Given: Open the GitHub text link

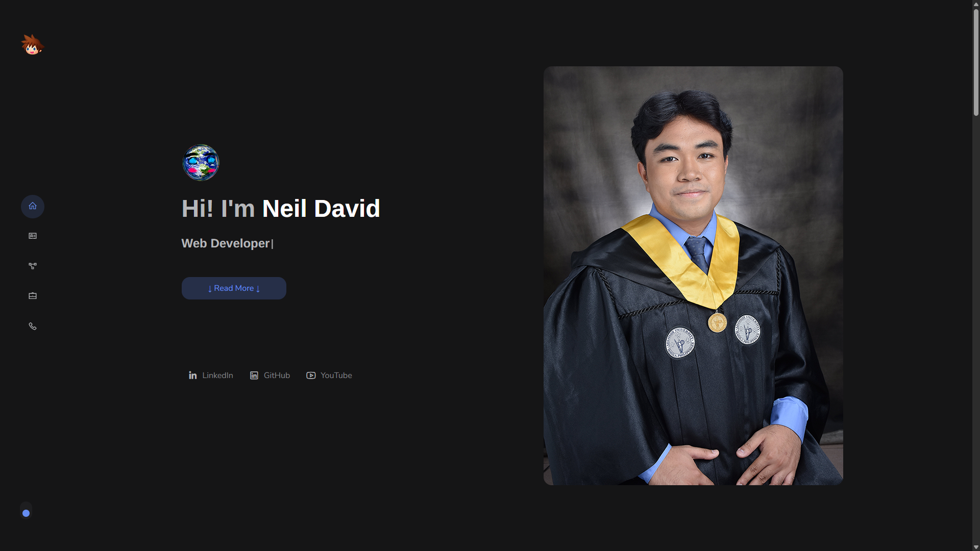Looking at the screenshot, I should [x=277, y=375].
